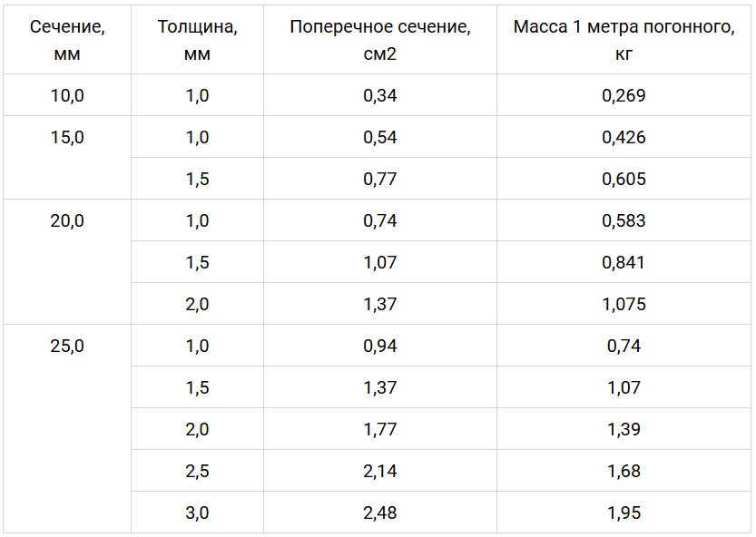Image resolution: width=756 pixels, height=537 pixels.
Task: Click the mass value 0,841
Action: (624, 262)
